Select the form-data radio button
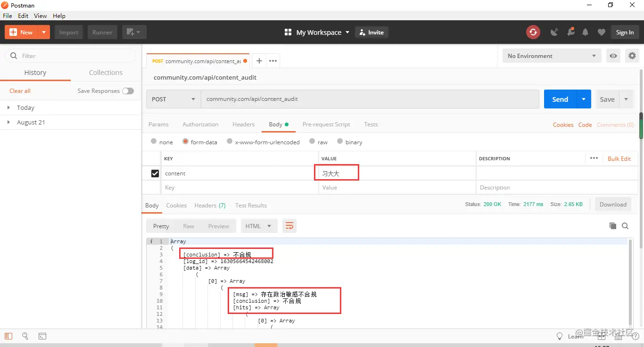This screenshot has width=644, height=347. tap(185, 141)
